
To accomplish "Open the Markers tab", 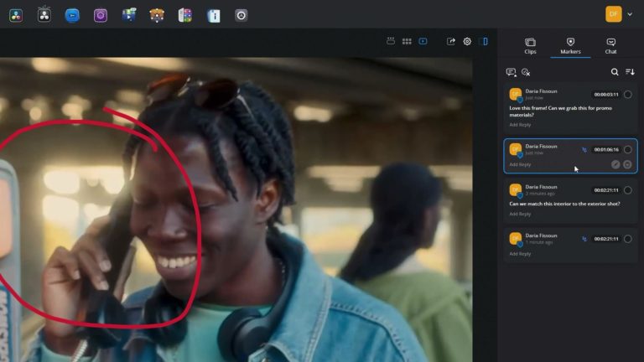I will (570, 46).
